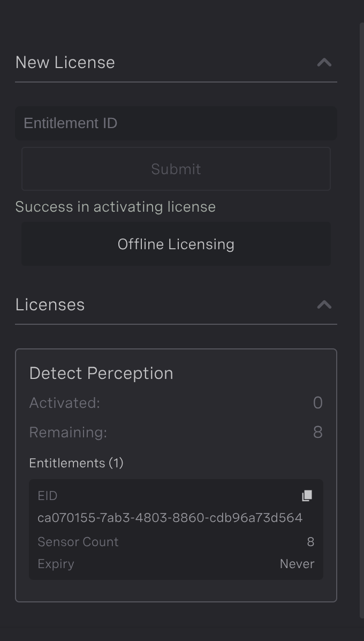Copy the EID to clipboard
The image size is (364, 641).
(x=307, y=495)
